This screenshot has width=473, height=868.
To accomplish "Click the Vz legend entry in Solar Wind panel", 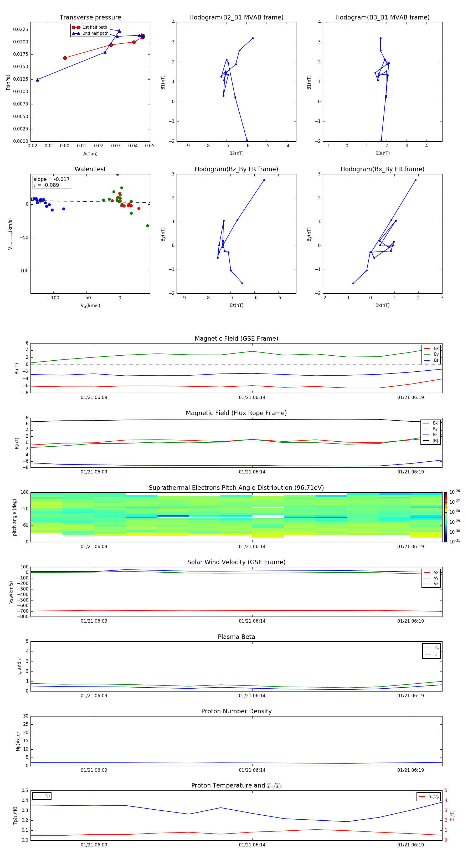I will pos(431,584).
